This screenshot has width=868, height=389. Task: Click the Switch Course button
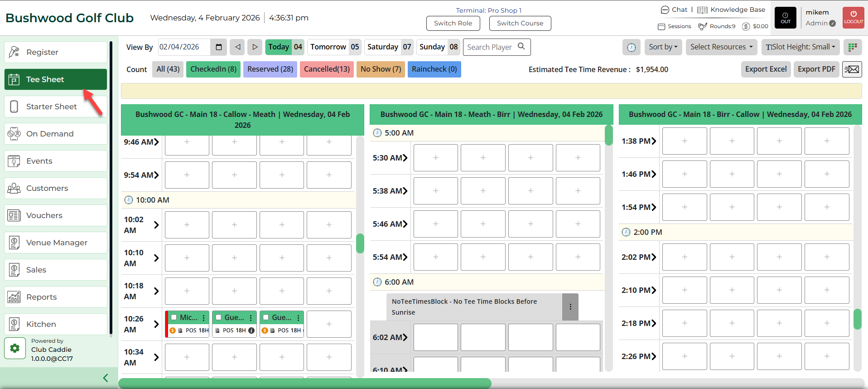[520, 24]
